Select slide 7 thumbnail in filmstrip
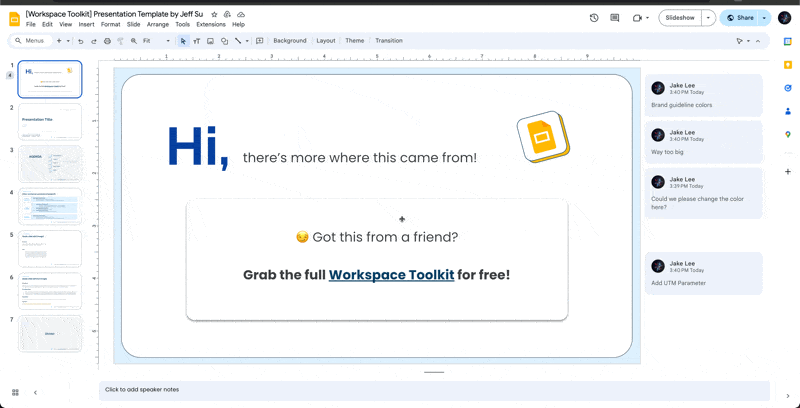 [49, 334]
